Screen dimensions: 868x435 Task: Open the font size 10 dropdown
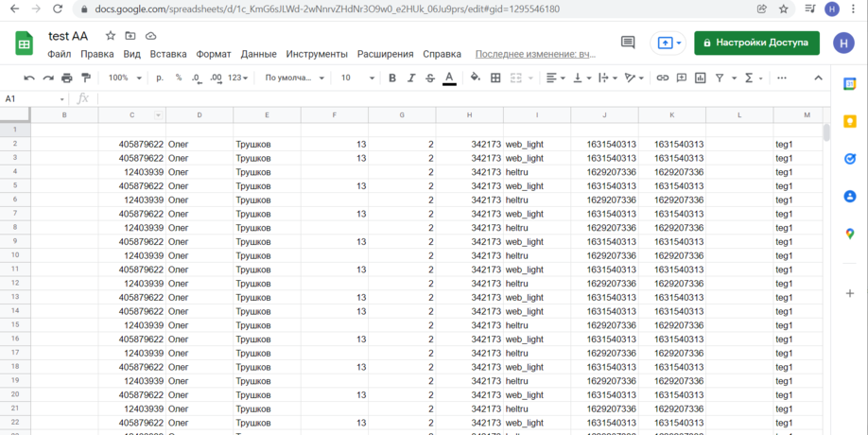pos(357,78)
